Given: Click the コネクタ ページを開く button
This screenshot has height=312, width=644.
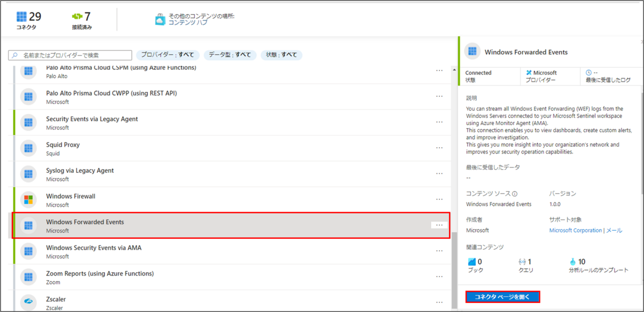Looking at the screenshot, I should pyautogui.click(x=502, y=296).
